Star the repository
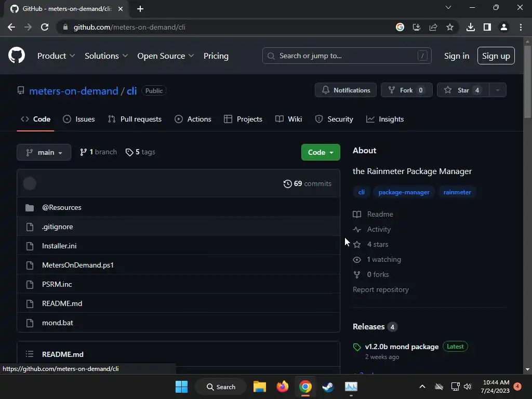 (x=463, y=90)
